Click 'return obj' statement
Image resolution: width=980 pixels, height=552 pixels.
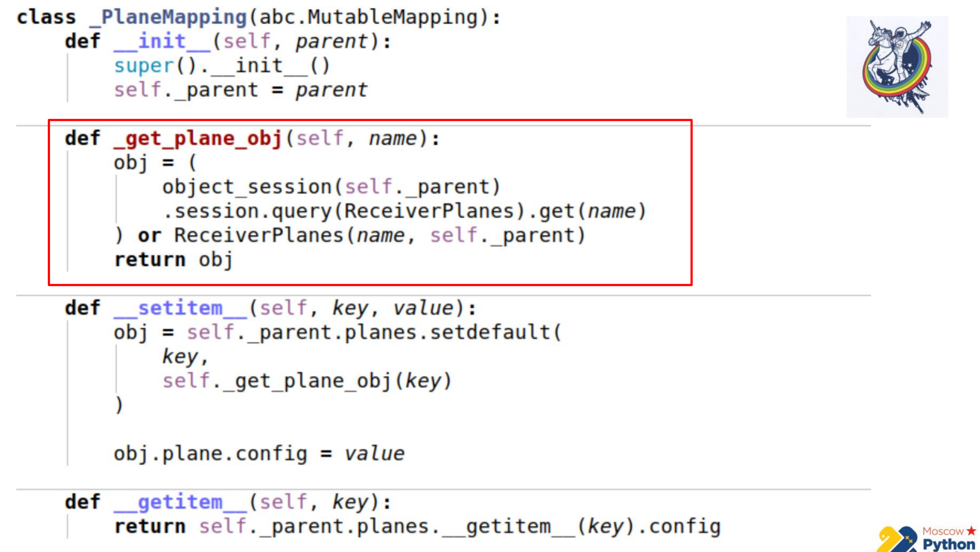173,260
